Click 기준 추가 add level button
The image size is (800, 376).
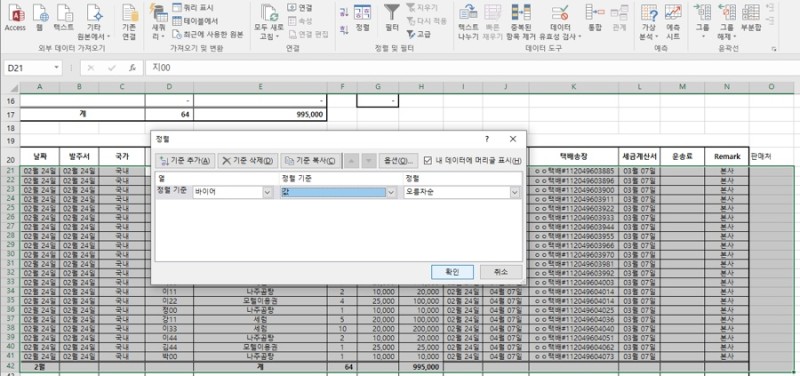[185, 160]
